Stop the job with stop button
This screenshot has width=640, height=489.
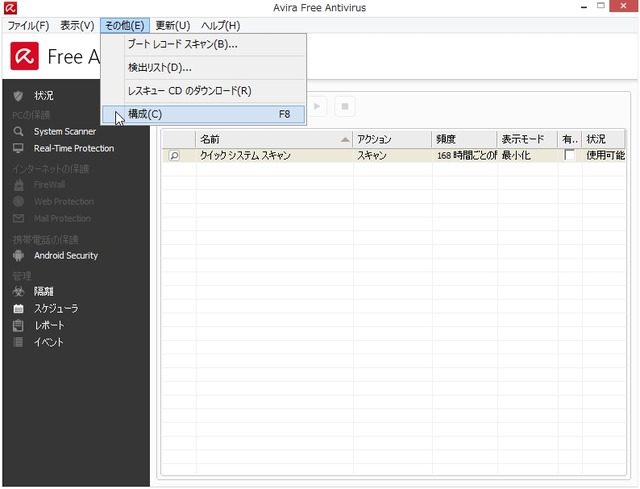(x=344, y=106)
